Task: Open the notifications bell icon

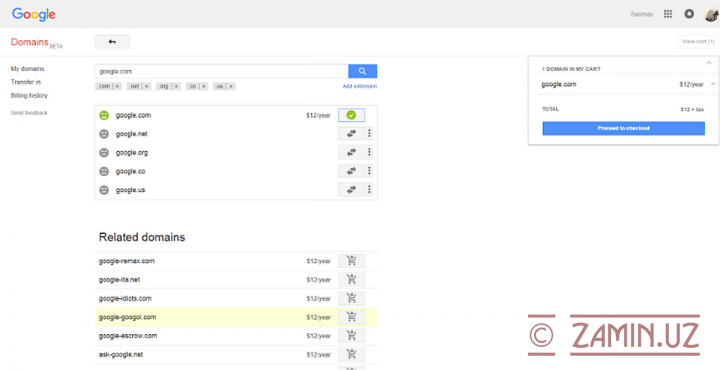Action: (x=689, y=14)
